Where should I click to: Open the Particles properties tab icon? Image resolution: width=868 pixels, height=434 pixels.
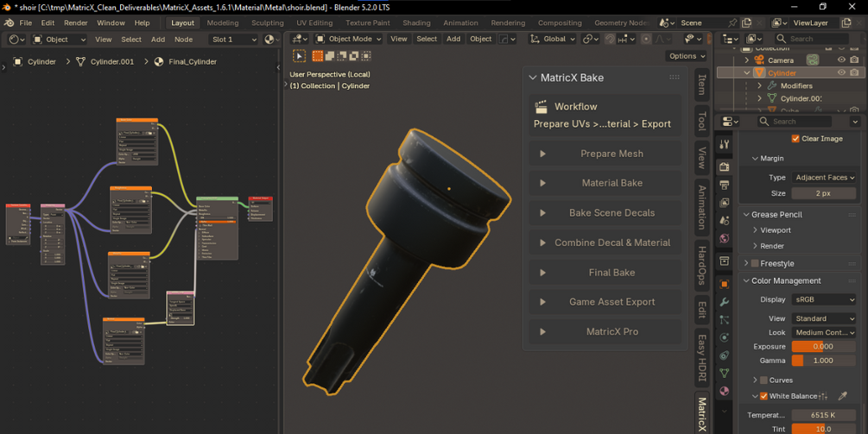(724, 319)
